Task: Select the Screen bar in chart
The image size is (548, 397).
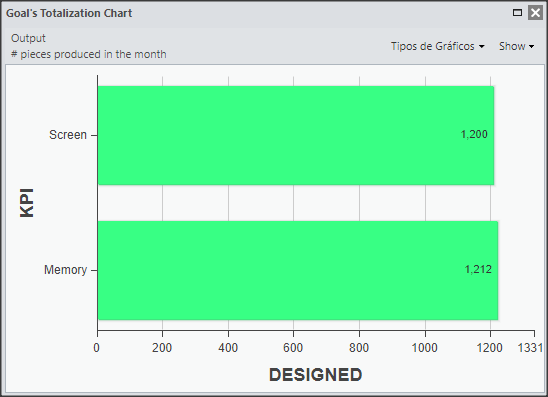Action: pos(296,135)
